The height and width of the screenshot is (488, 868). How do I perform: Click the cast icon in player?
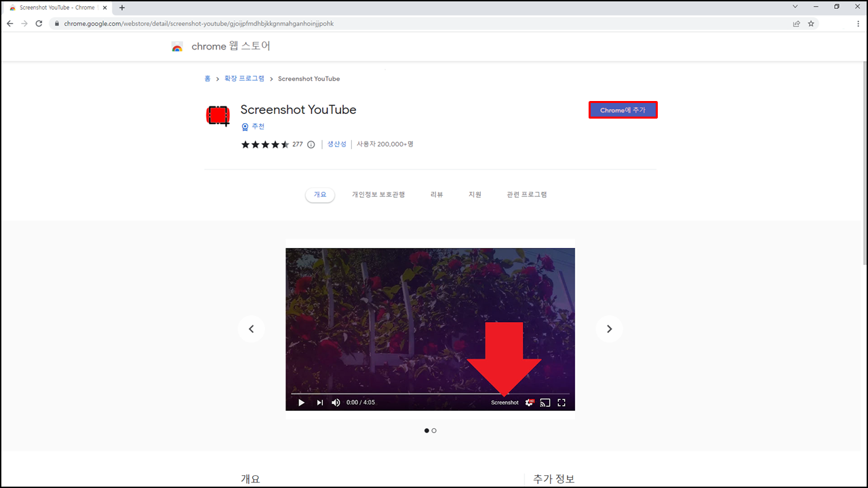tap(545, 403)
